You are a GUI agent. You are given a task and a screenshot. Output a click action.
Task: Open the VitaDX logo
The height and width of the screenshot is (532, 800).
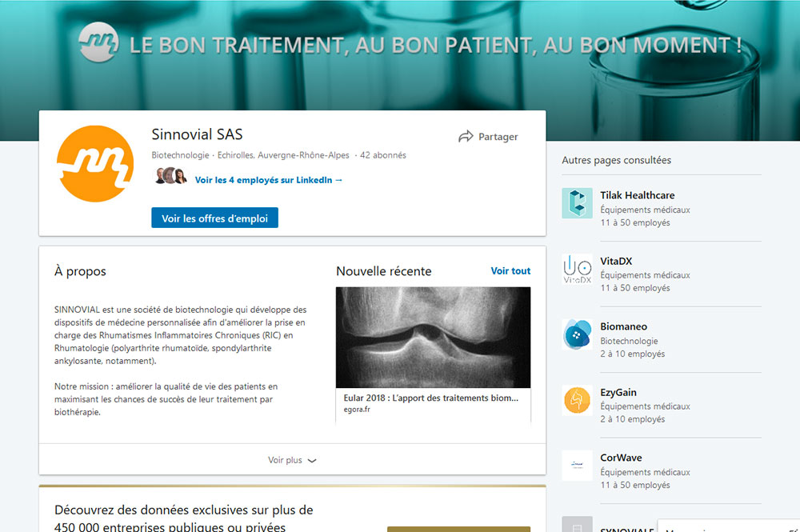click(577, 268)
